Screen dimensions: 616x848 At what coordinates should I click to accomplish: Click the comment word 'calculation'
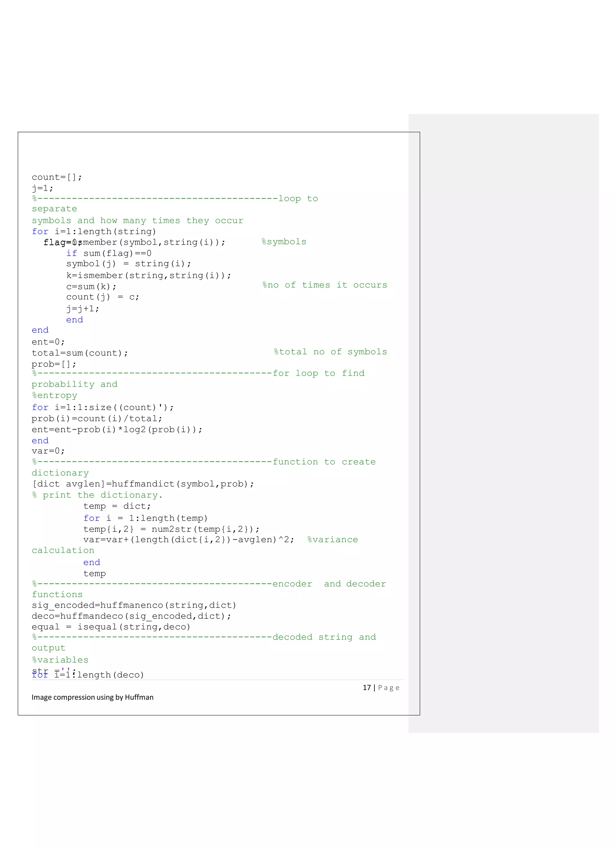[x=63, y=550]
